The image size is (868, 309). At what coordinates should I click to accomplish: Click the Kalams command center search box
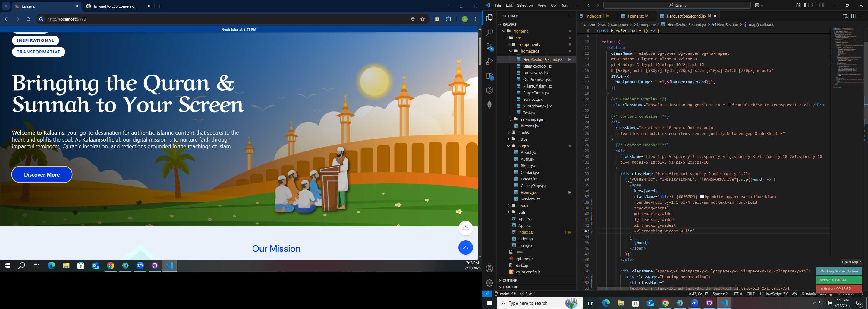pyautogui.click(x=677, y=5)
